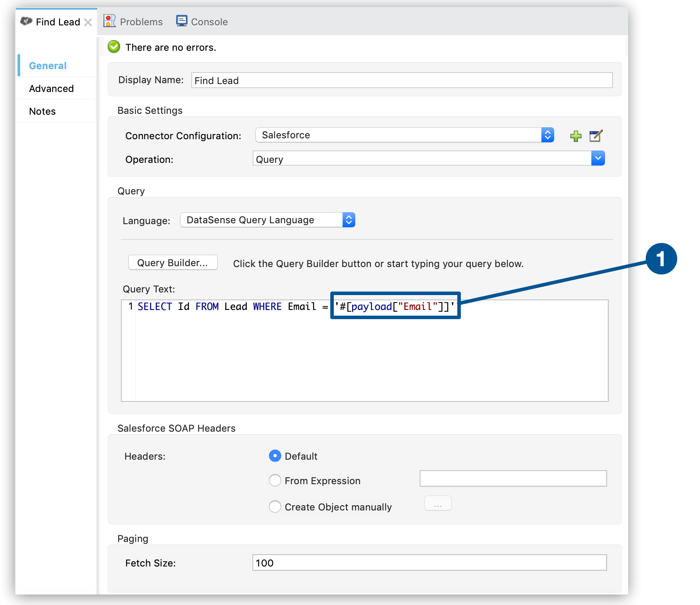Click the Console monitor icon
700x605 pixels.
pos(181,21)
